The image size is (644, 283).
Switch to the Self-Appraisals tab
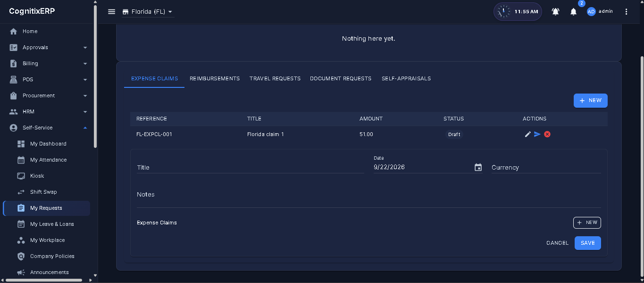406,78
